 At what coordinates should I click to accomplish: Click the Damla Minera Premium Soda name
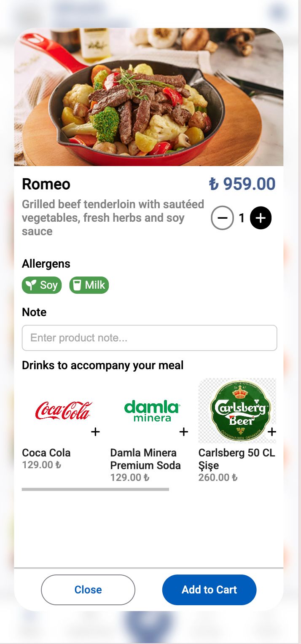pyautogui.click(x=145, y=459)
